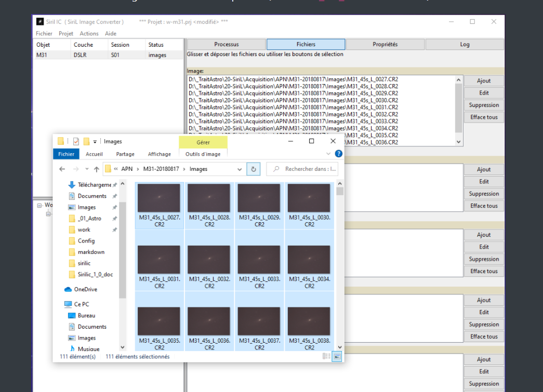Switch Explorer to large thumbnails view icon
The height and width of the screenshot is (392, 543).
(x=337, y=356)
